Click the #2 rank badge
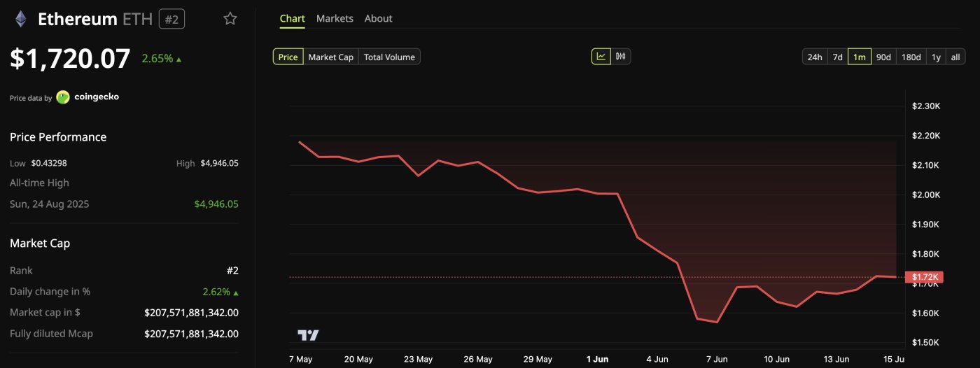 [x=171, y=19]
